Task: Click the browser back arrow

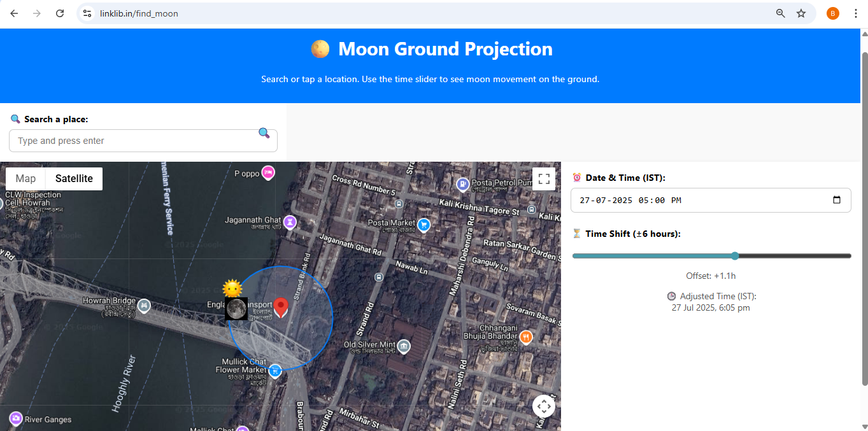Action: click(x=14, y=13)
